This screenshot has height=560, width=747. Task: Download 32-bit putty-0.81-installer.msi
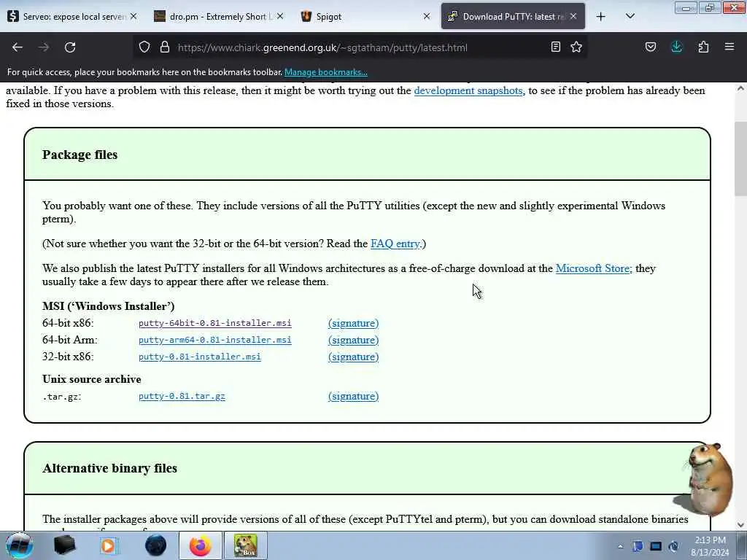(200, 357)
